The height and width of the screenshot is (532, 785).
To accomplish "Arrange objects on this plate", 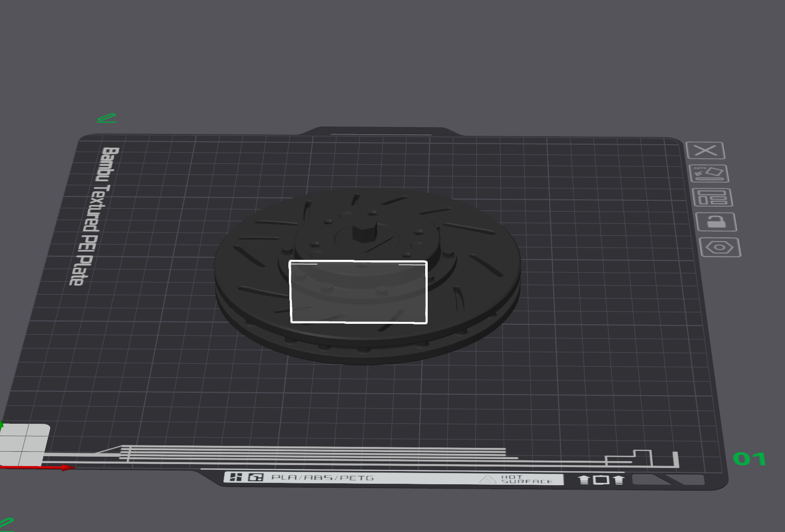I will click(713, 197).
